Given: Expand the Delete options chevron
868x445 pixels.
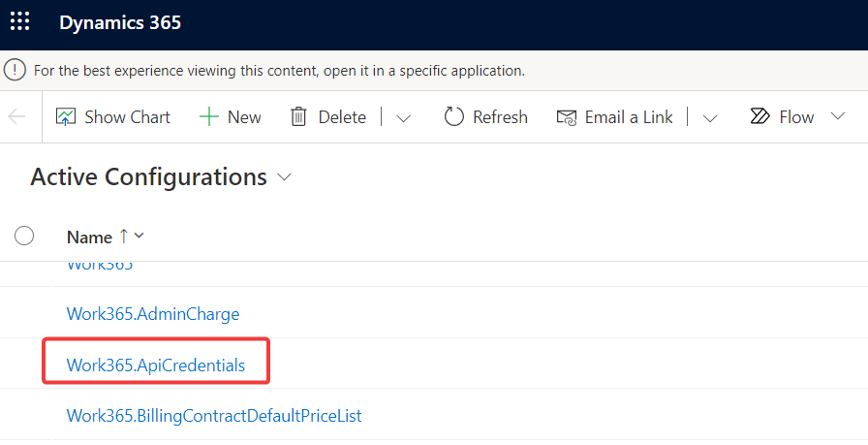Looking at the screenshot, I should click(x=404, y=118).
